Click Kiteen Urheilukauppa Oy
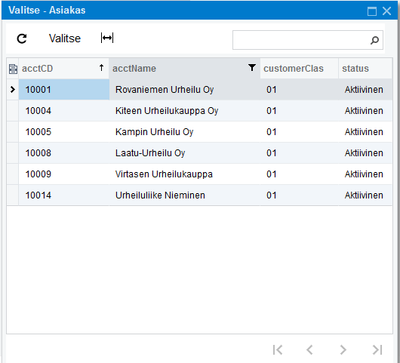The height and width of the screenshot is (363, 400). coord(167,111)
